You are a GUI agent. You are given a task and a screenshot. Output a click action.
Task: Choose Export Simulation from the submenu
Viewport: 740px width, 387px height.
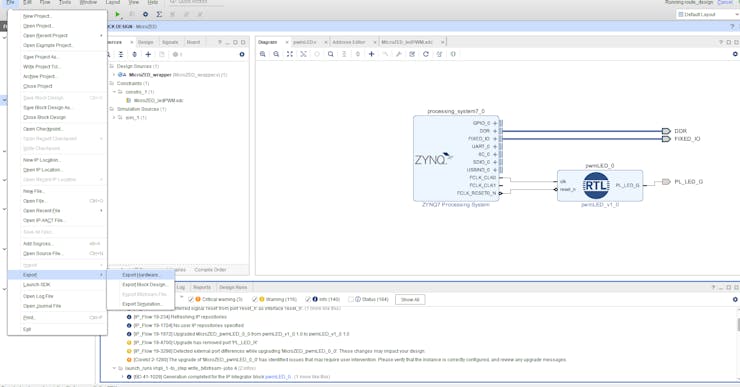coord(141,304)
